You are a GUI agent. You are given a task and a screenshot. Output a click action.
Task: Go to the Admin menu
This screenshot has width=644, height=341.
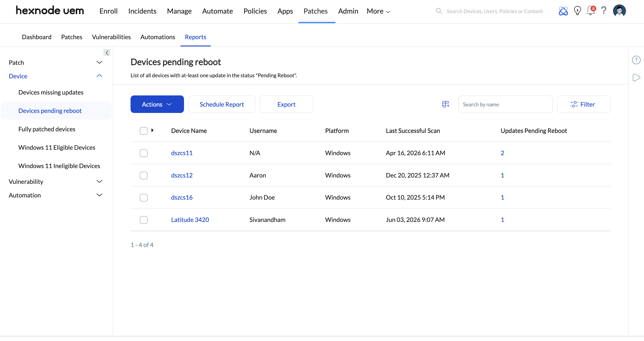348,11
